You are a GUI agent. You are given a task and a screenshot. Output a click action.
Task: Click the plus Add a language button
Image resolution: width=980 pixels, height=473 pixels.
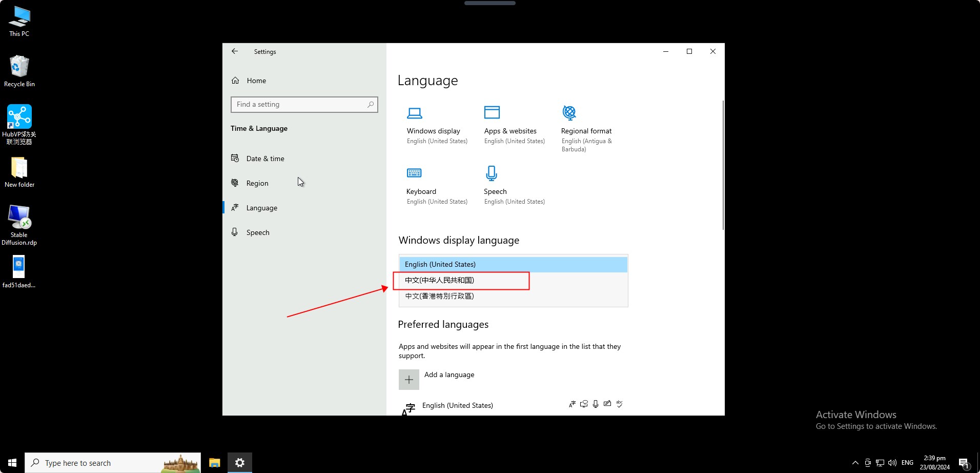point(409,380)
